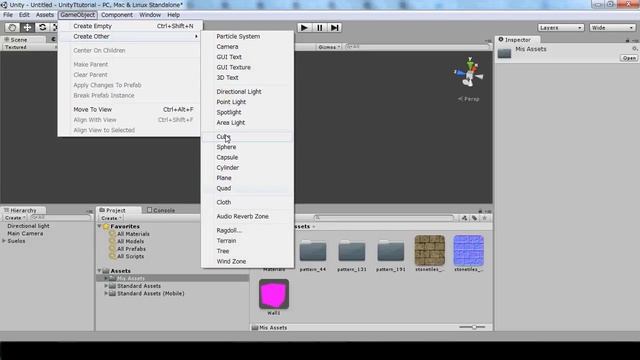Select Terrain from submenu

247,241
